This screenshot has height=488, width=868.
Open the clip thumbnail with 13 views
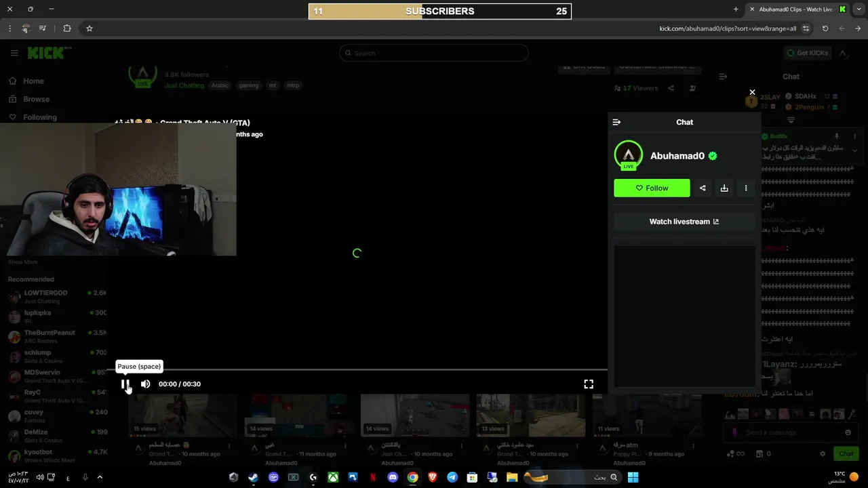[x=530, y=415]
